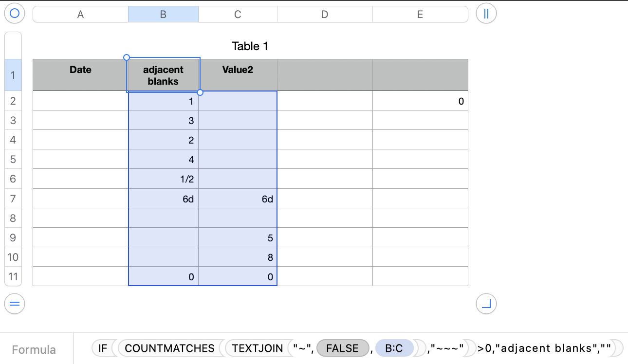This screenshot has width=628, height=364.
Task: Select row 7 header
Action: (13, 199)
